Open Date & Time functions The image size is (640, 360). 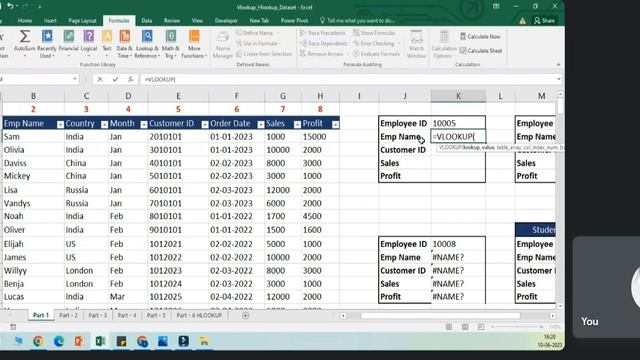pyautogui.click(x=124, y=43)
